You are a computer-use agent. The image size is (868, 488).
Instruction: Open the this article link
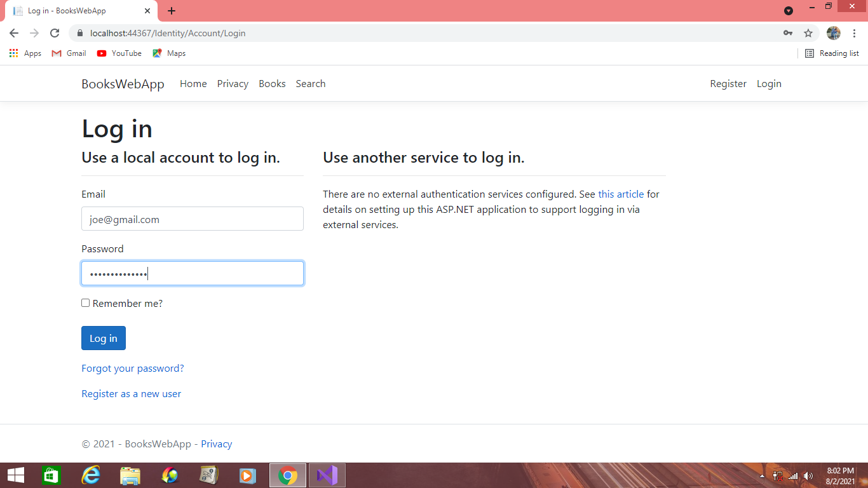(621, 194)
